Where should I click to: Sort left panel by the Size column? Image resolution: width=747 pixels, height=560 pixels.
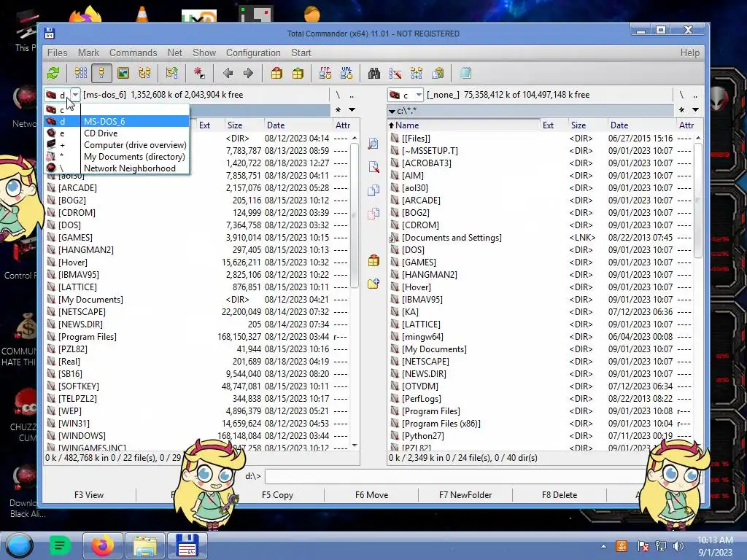pyautogui.click(x=244, y=125)
